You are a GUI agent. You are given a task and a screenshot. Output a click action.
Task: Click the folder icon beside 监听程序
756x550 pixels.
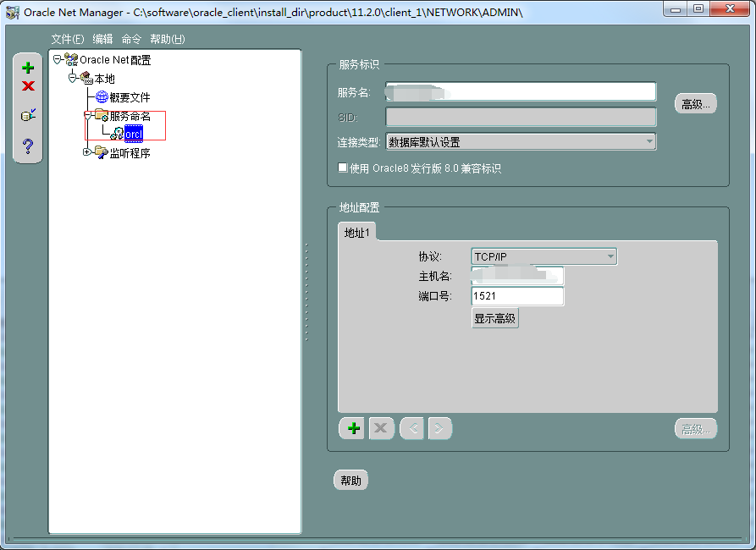(x=102, y=152)
